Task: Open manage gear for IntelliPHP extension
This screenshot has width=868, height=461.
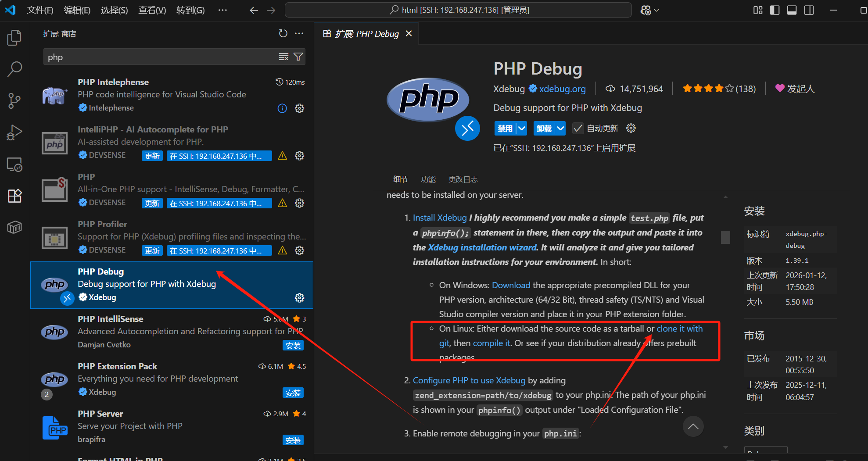Action: click(300, 156)
